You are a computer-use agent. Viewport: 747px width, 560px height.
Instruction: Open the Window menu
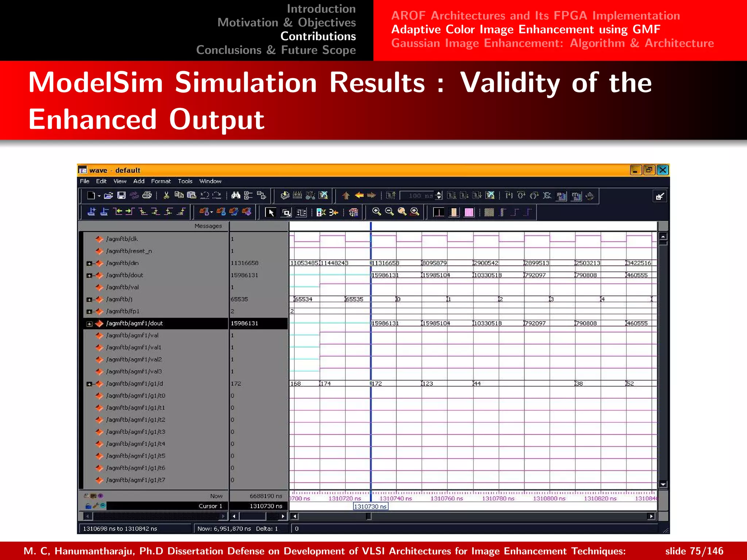(x=210, y=181)
